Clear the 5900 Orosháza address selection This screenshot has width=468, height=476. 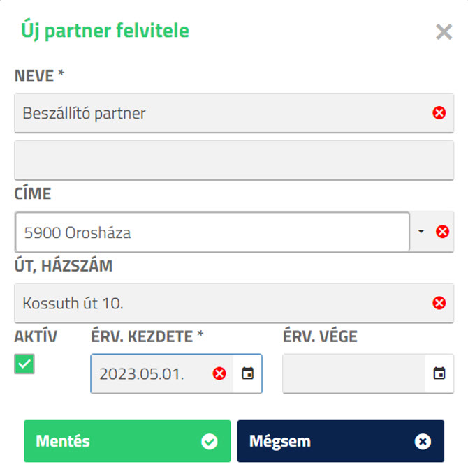(x=442, y=231)
